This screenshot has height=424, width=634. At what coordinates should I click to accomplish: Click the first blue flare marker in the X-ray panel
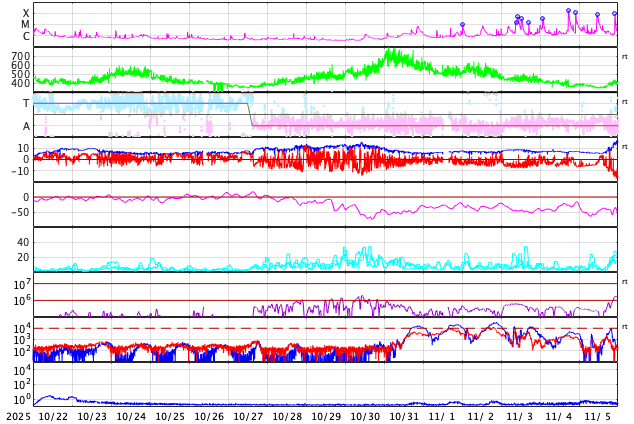pos(462,25)
